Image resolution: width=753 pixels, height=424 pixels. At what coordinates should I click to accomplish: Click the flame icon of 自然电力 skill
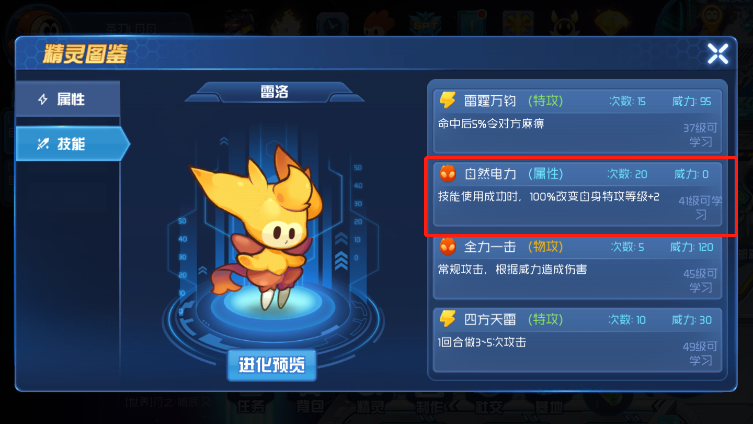tap(448, 173)
